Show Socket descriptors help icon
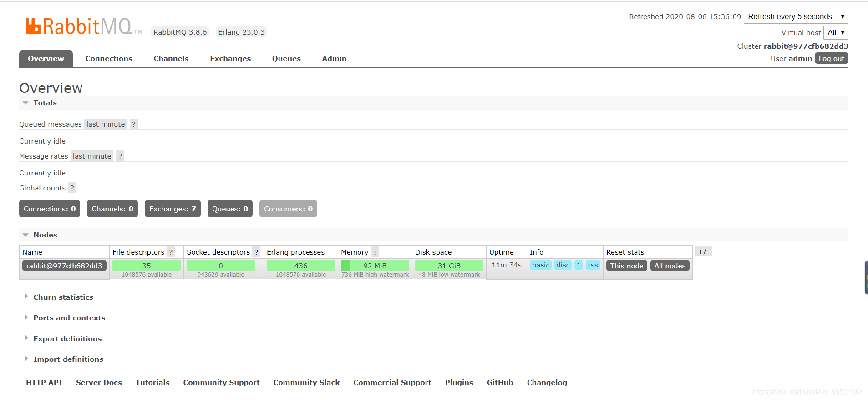Image resolution: width=868 pixels, height=400 pixels. 256,252
